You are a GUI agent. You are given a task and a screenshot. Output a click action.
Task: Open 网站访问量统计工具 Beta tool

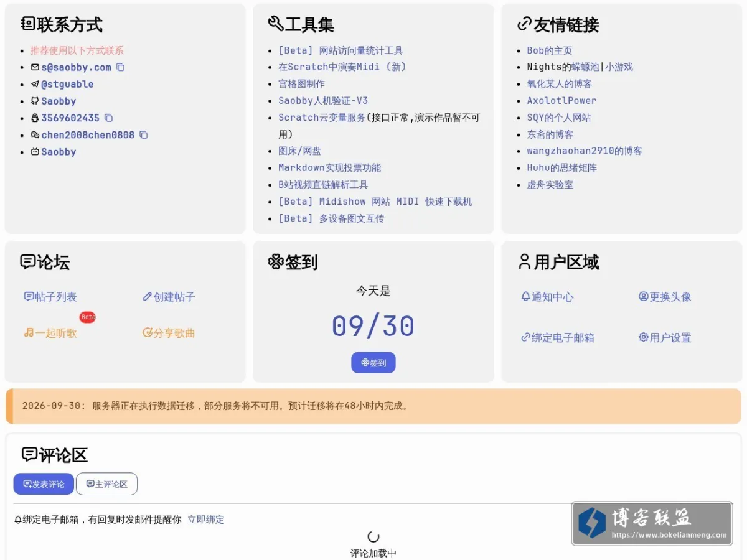pos(341,50)
